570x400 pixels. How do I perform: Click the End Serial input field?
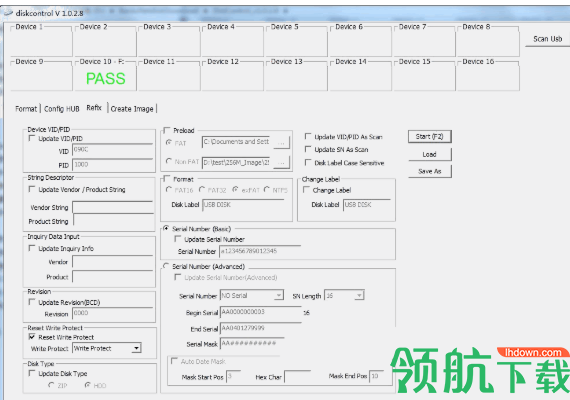click(261, 328)
